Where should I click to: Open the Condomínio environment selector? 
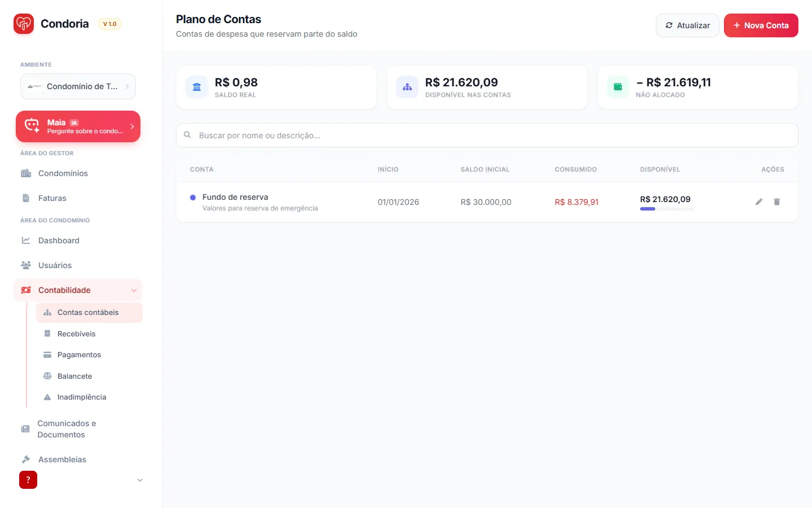78,86
